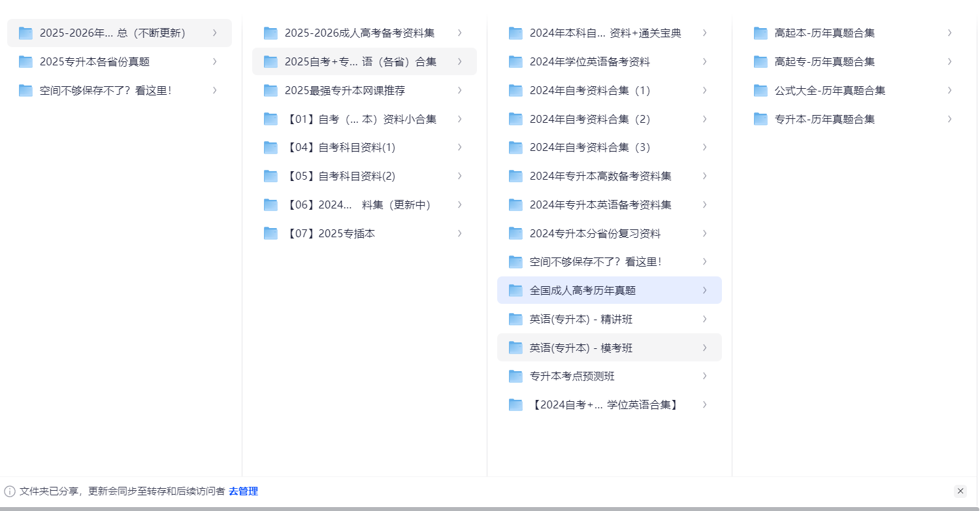The image size is (980, 511).
Task: Open folder name 英语(专升本) - 模考班
Action: click(581, 348)
